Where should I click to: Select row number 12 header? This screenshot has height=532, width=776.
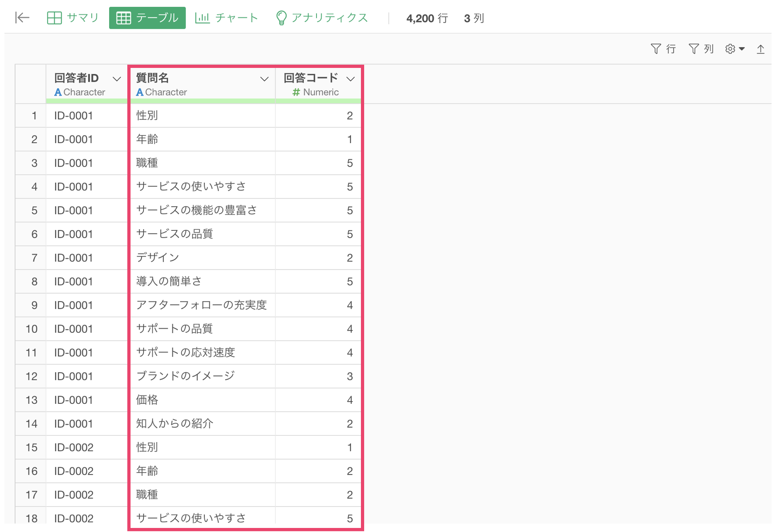coord(31,376)
